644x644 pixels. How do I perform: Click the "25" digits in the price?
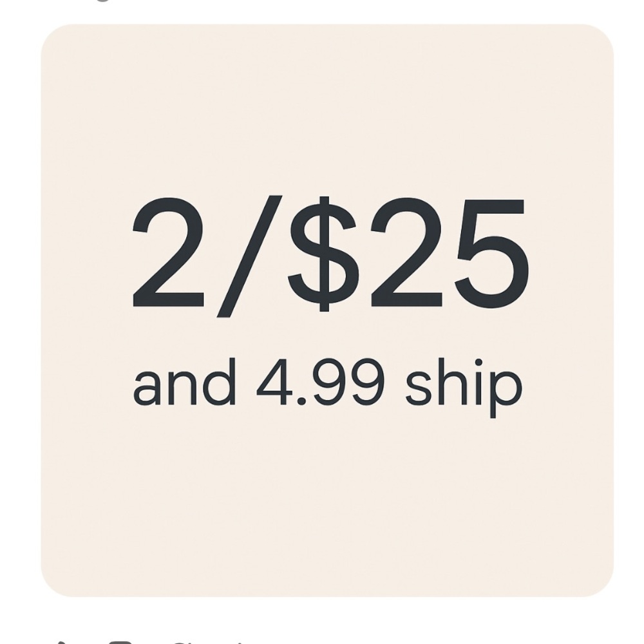449,253
